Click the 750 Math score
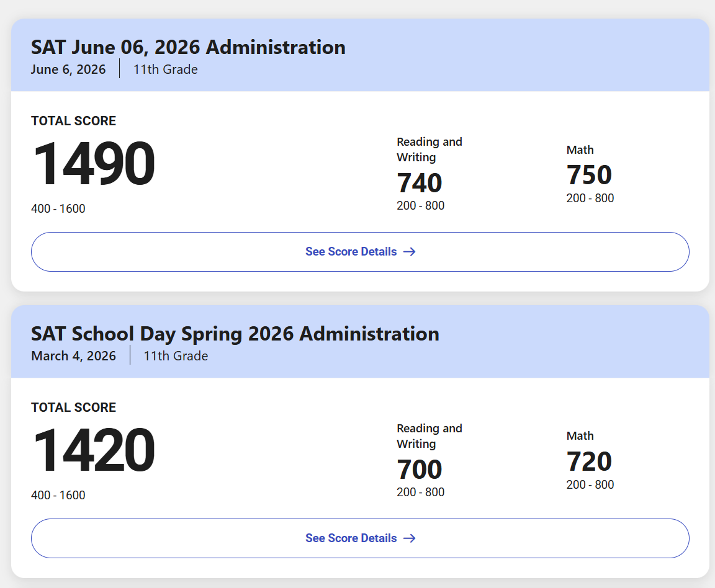 (x=588, y=175)
